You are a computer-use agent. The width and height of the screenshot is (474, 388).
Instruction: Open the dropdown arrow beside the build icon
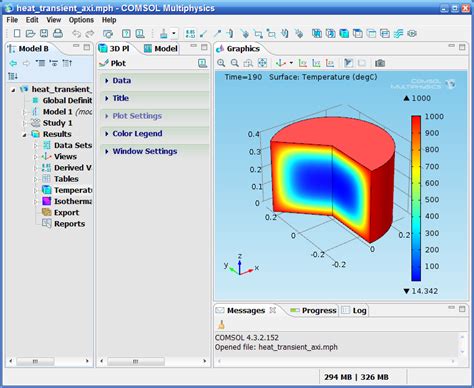174,34
